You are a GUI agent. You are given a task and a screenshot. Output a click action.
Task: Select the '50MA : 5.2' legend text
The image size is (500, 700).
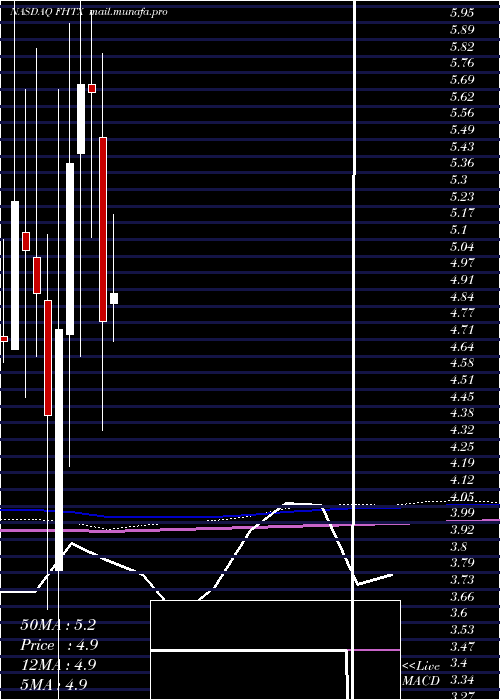coord(58,625)
